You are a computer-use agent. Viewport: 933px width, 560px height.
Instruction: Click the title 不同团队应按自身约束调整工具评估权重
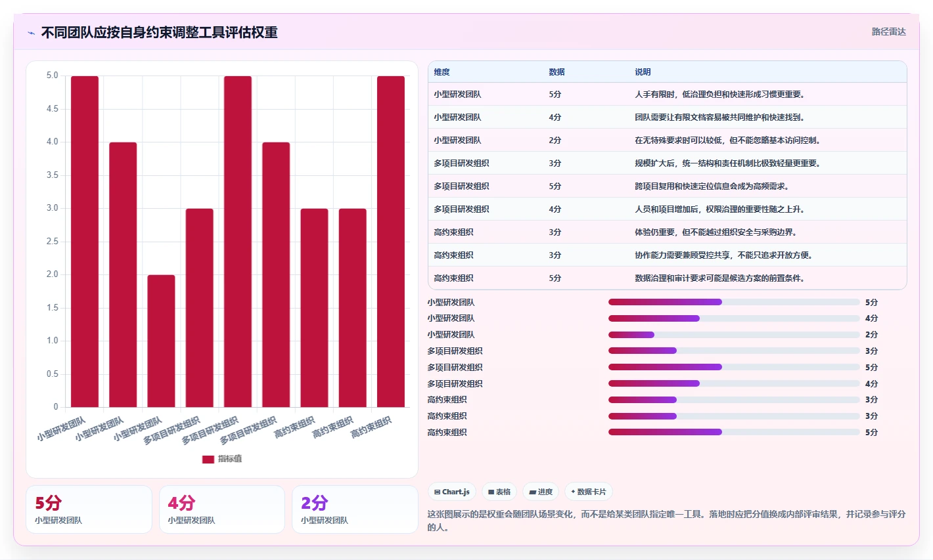tap(159, 32)
